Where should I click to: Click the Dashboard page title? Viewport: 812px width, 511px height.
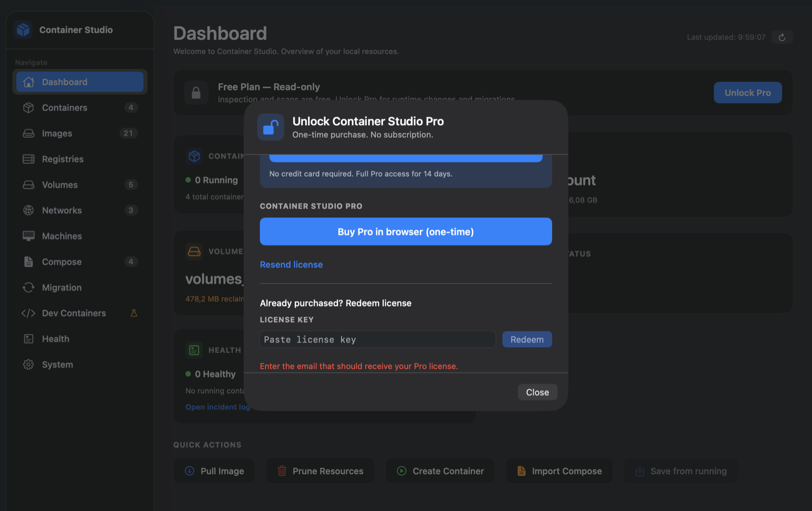click(x=220, y=33)
